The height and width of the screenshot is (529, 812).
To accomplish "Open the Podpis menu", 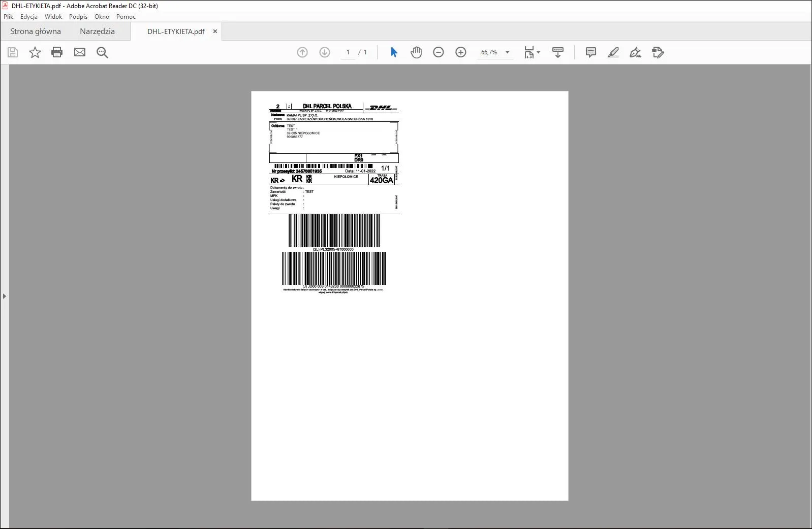I will pyautogui.click(x=78, y=17).
